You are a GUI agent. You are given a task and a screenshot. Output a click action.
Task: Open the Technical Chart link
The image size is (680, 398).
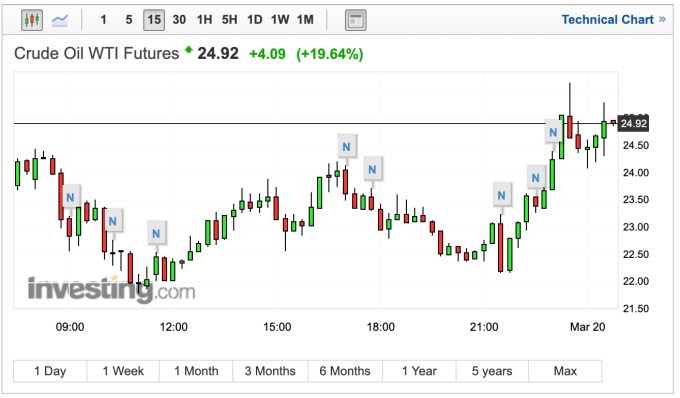pos(613,20)
